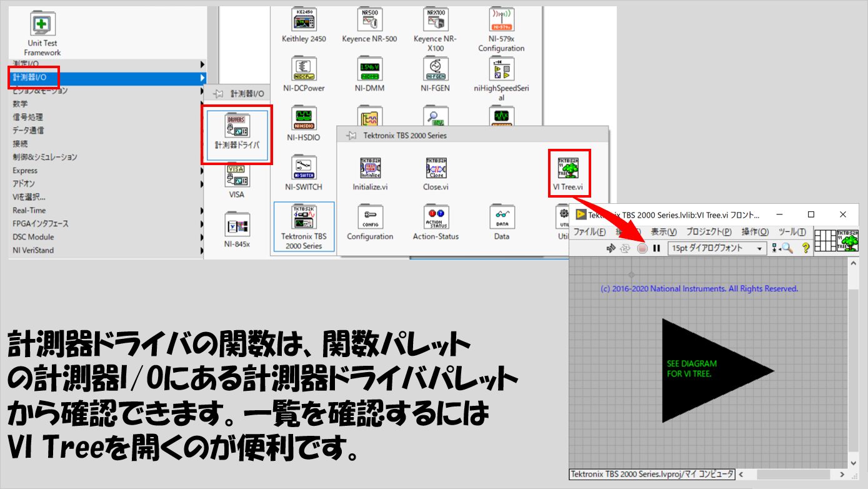Pin the Tektronix TBS 2000 Series palette
This screenshot has height=489, width=868.
[351, 135]
